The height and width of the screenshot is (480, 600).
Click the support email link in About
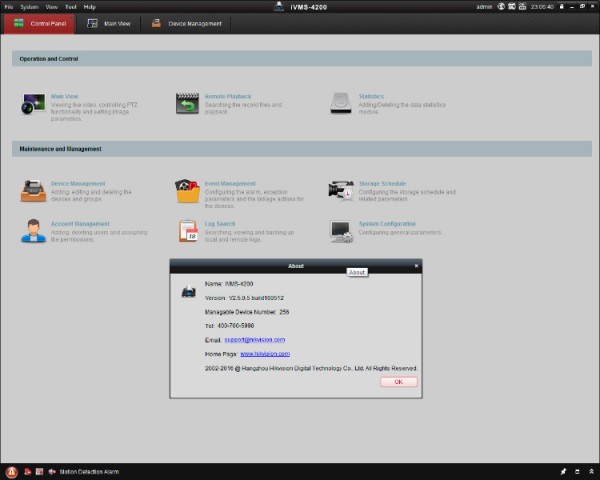pos(254,340)
